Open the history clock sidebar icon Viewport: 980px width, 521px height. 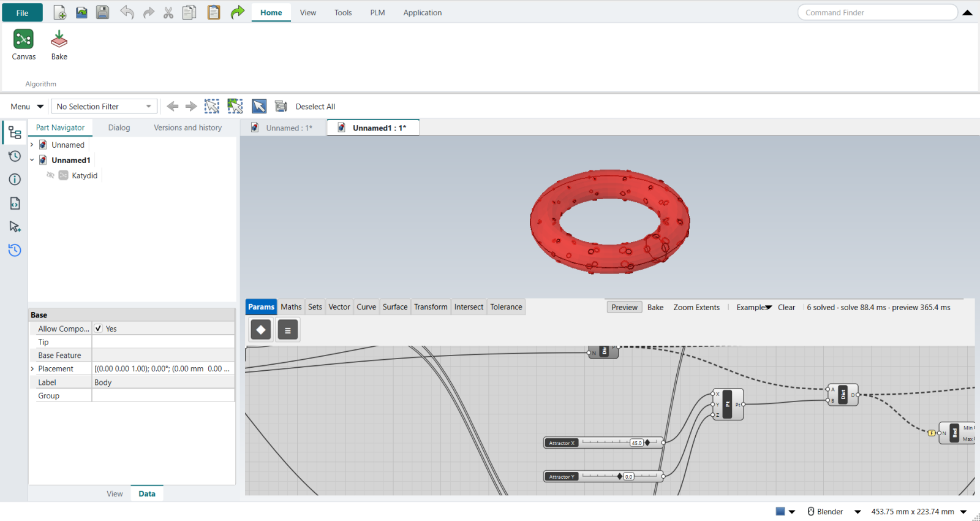tap(15, 156)
